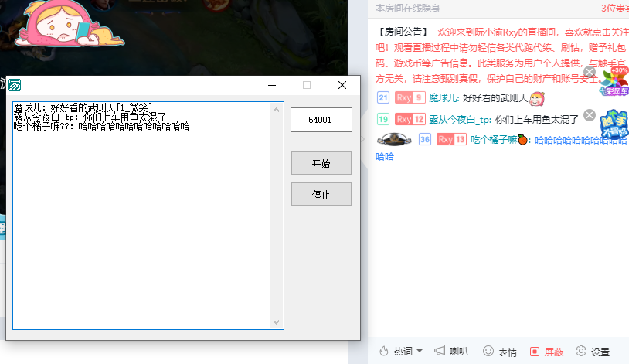The height and width of the screenshot is (364, 629).
Task: Open the 热词 hot words dropdown
Action: [420, 351]
